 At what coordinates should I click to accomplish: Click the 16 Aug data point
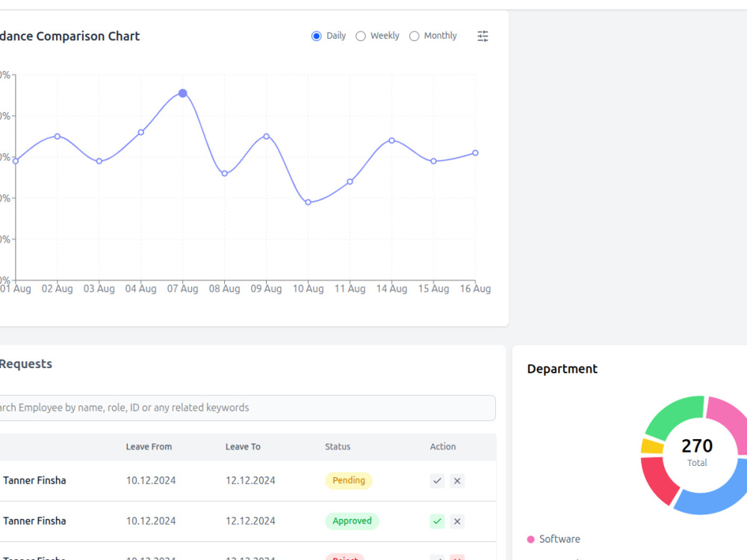(x=475, y=153)
